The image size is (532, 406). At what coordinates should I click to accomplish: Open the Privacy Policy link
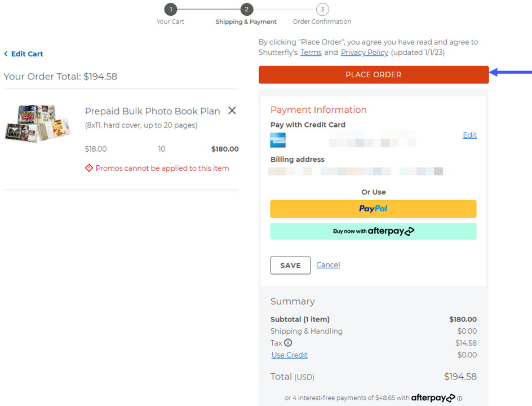[364, 52]
